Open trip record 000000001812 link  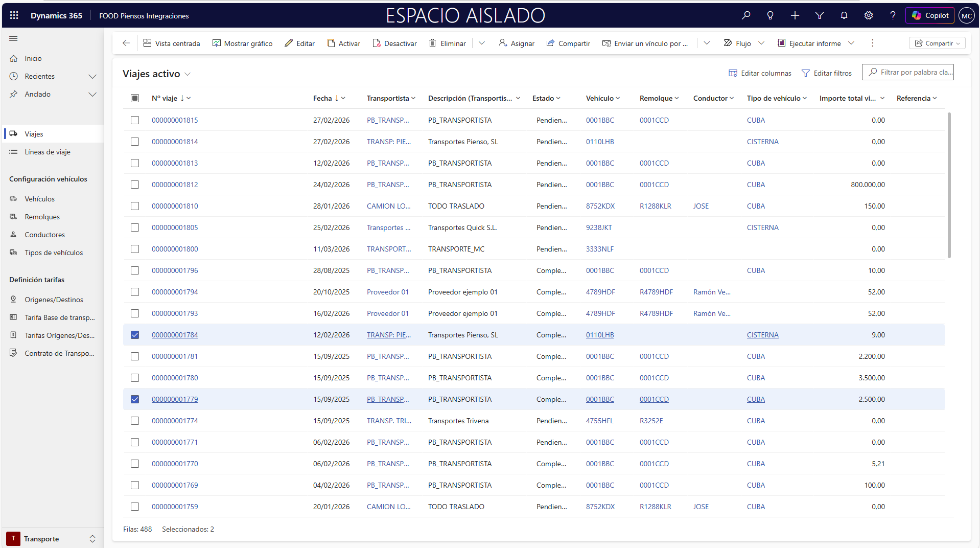pos(175,185)
